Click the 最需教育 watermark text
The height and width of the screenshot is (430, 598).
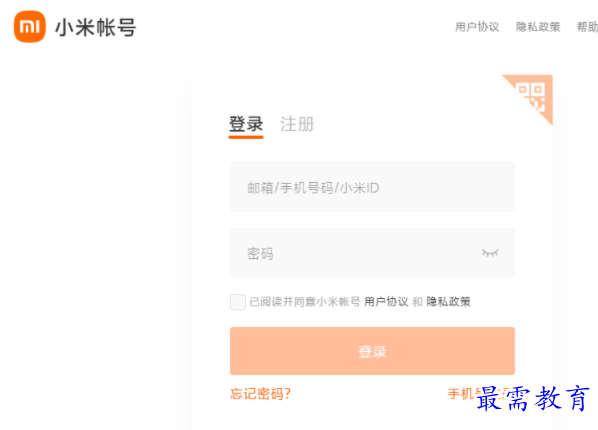click(533, 398)
